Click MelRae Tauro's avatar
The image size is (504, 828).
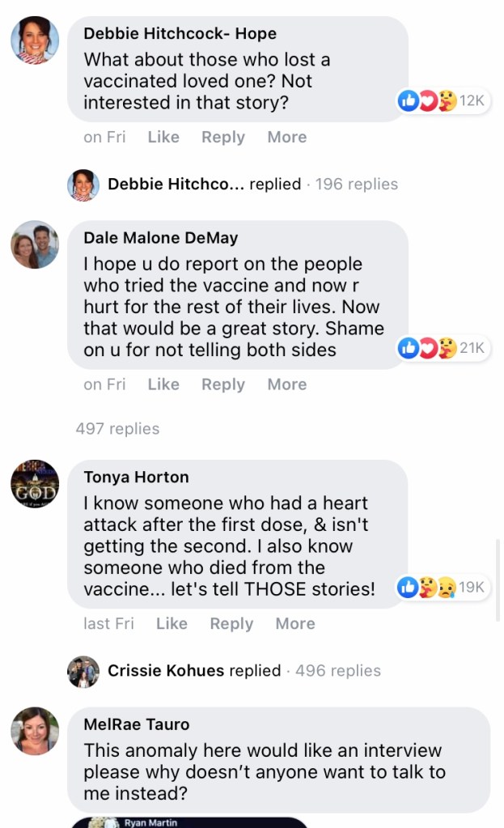coord(35,731)
